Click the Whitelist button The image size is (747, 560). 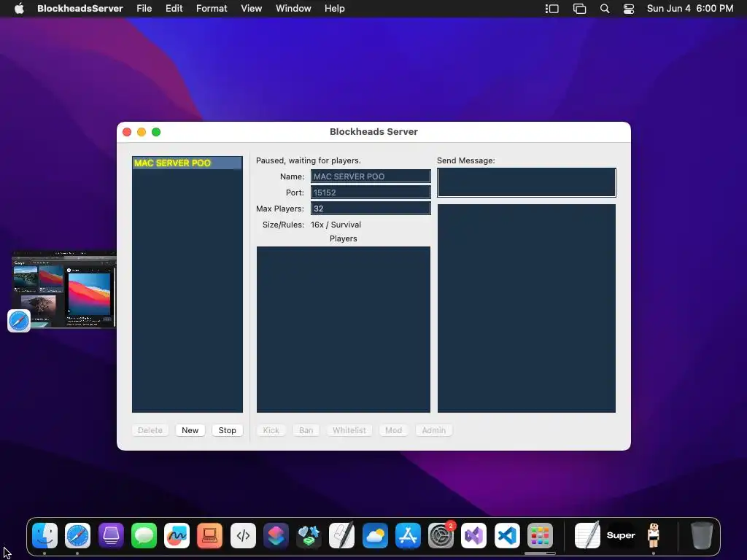point(349,430)
